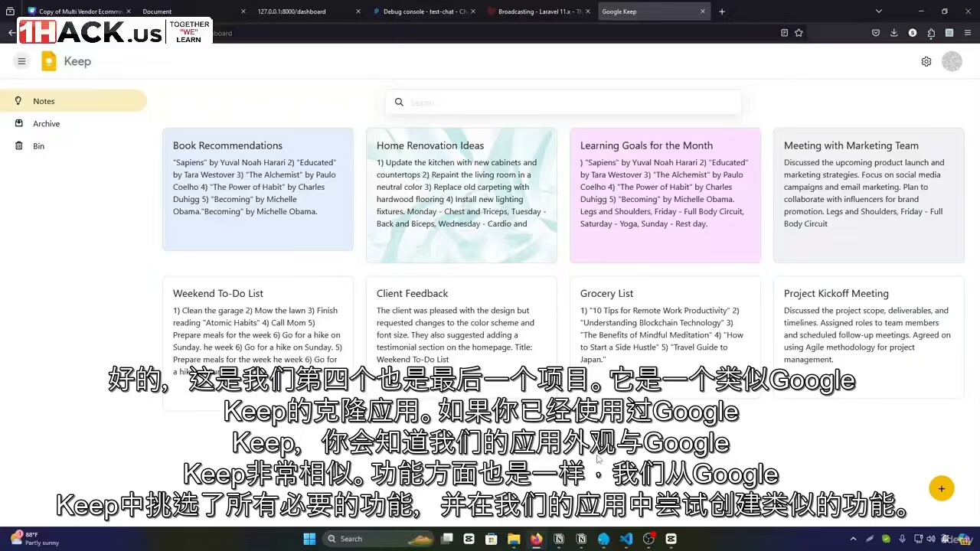The image size is (980, 551).
Task: Expand the system tray hidden icons chevron
Action: (x=853, y=539)
